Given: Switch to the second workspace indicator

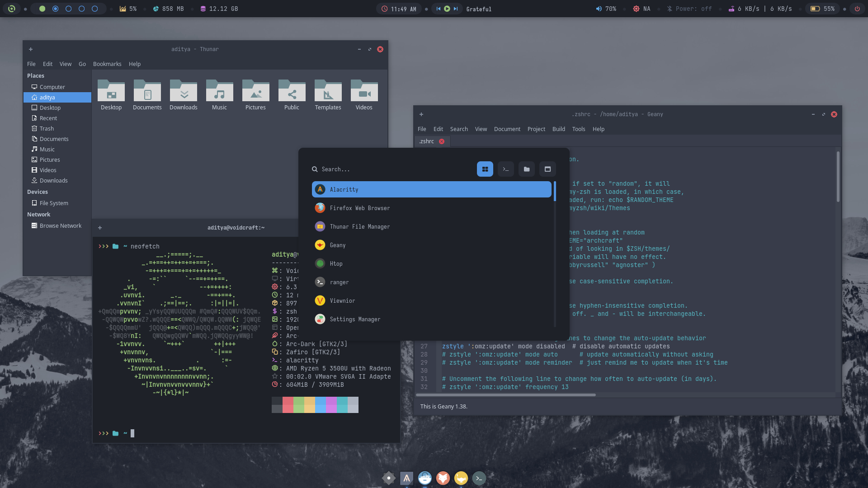Looking at the screenshot, I should pos(55,9).
